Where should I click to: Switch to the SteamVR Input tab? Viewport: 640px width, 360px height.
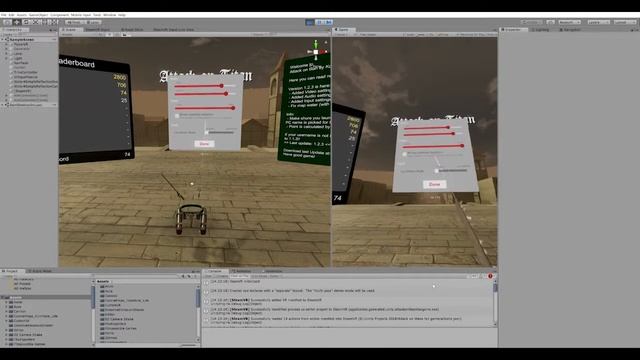click(97, 30)
